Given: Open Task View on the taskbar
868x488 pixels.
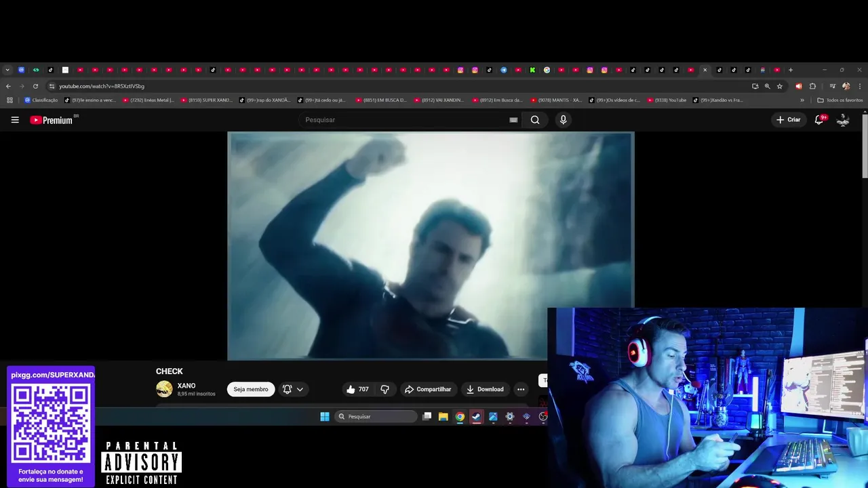Looking at the screenshot, I should 427,416.
